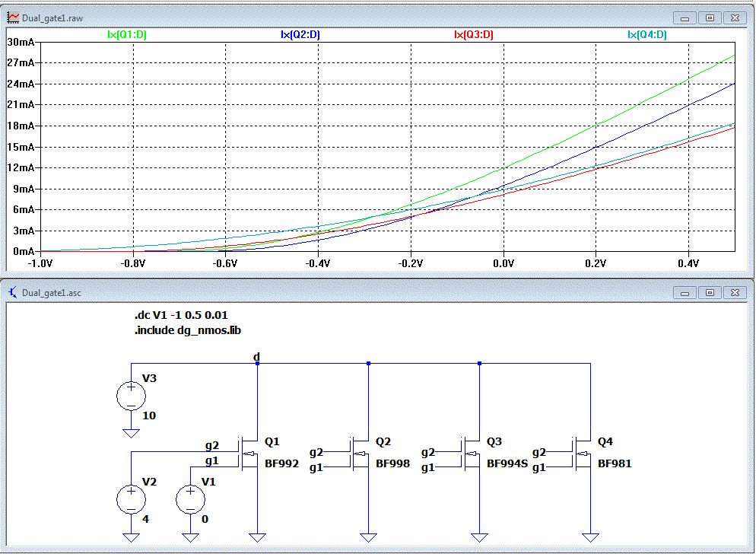756x554 pixels.
Task: Minimize the Dual_gate1.asc schematic window
Action: click(685, 292)
